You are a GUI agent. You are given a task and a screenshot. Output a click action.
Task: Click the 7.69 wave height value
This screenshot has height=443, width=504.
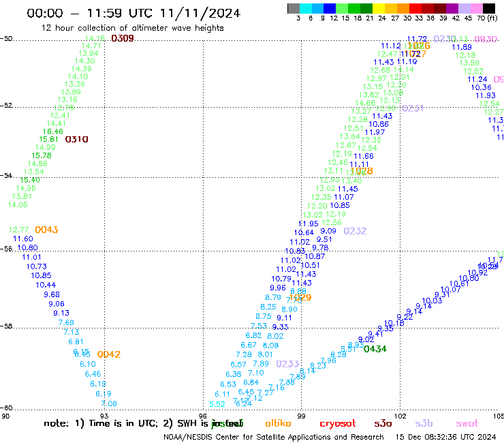click(66, 322)
